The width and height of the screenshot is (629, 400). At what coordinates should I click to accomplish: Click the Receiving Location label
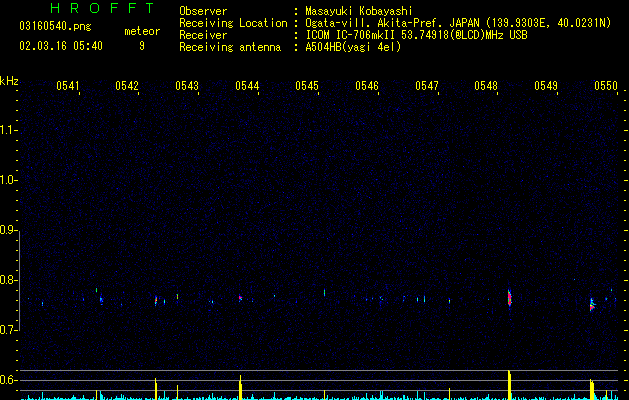pyautogui.click(x=233, y=23)
